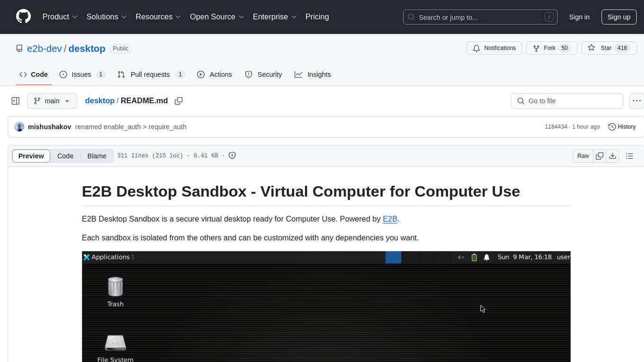Open the desktop repository link

coord(87,48)
